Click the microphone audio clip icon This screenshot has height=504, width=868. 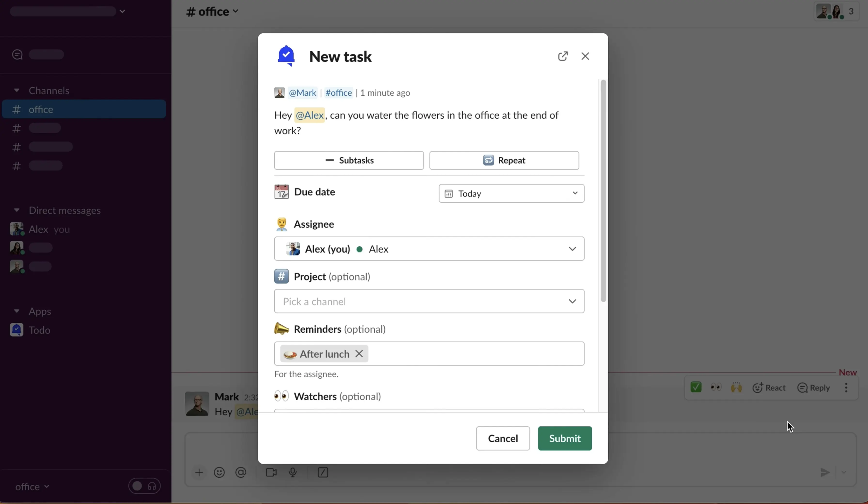coord(293,472)
